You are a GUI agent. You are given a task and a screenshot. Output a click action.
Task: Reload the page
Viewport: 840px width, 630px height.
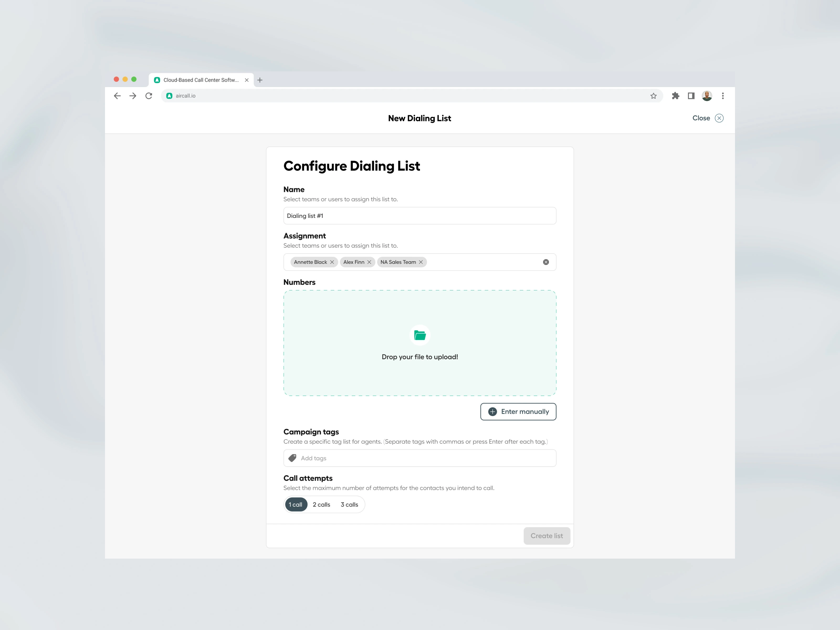click(149, 96)
